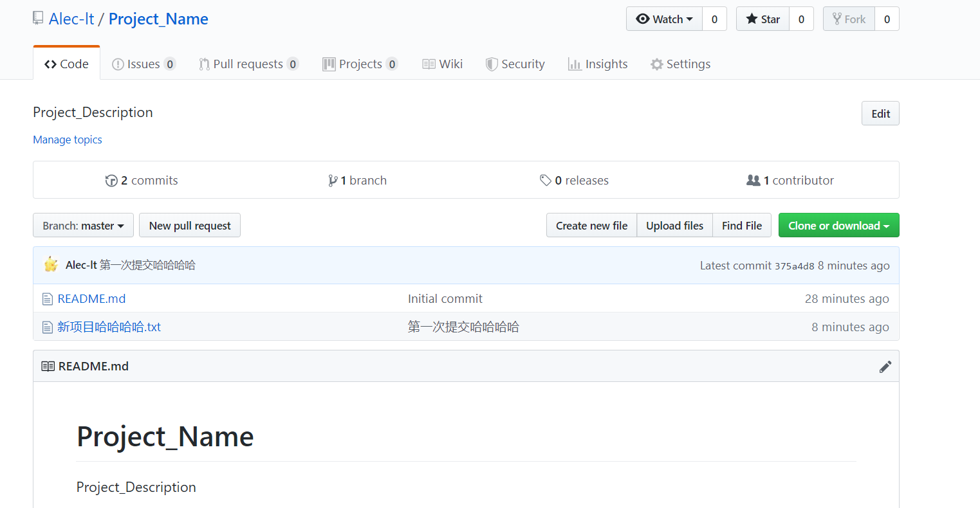Image resolution: width=980 pixels, height=508 pixels.
Task: Open the watchers count beside the Watch button
Action: pos(714,19)
